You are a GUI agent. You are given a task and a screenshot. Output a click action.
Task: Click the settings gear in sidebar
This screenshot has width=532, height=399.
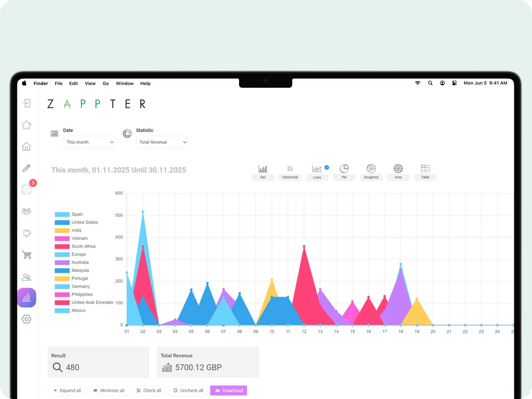click(x=26, y=319)
